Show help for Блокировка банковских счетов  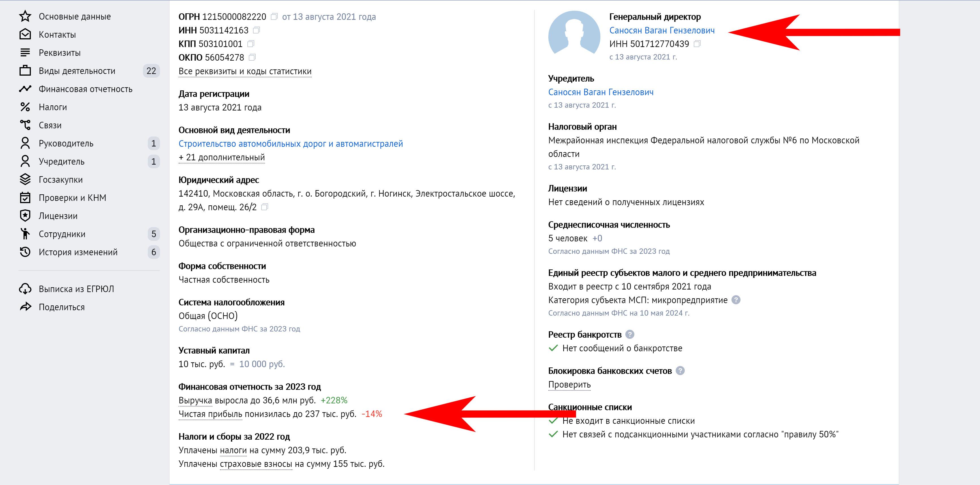click(x=680, y=371)
